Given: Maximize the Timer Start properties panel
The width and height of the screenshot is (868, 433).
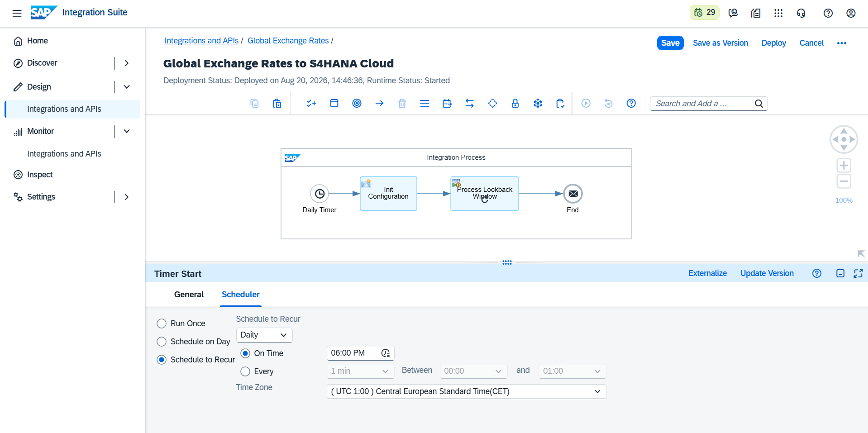Looking at the screenshot, I should [x=858, y=273].
